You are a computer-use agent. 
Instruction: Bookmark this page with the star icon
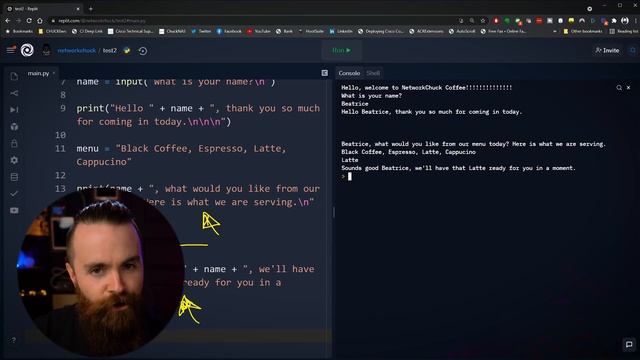click(x=483, y=20)
